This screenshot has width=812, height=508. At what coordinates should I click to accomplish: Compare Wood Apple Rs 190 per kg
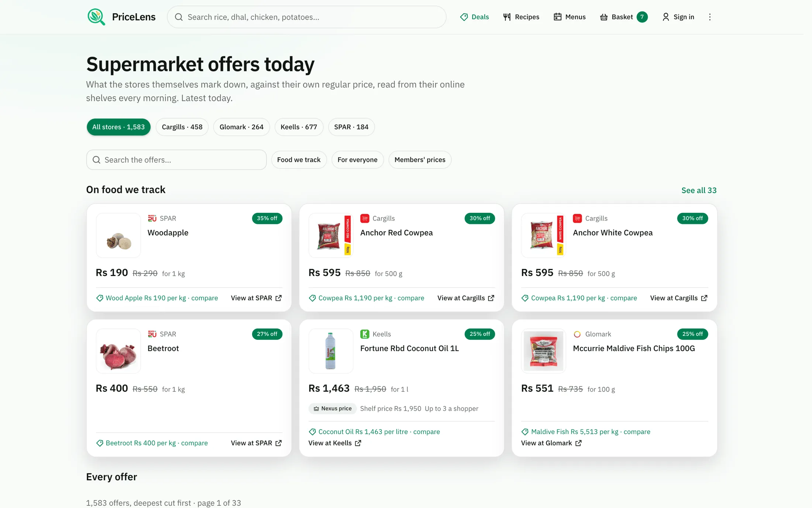tap(157, 298)
